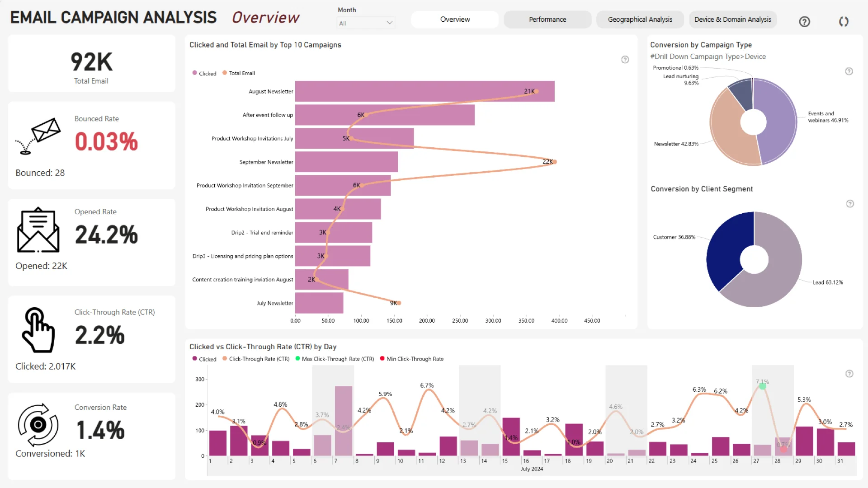Select the August Newsletter bar
The width and height of the screenshot is (868, 488).
coord(425,91)
